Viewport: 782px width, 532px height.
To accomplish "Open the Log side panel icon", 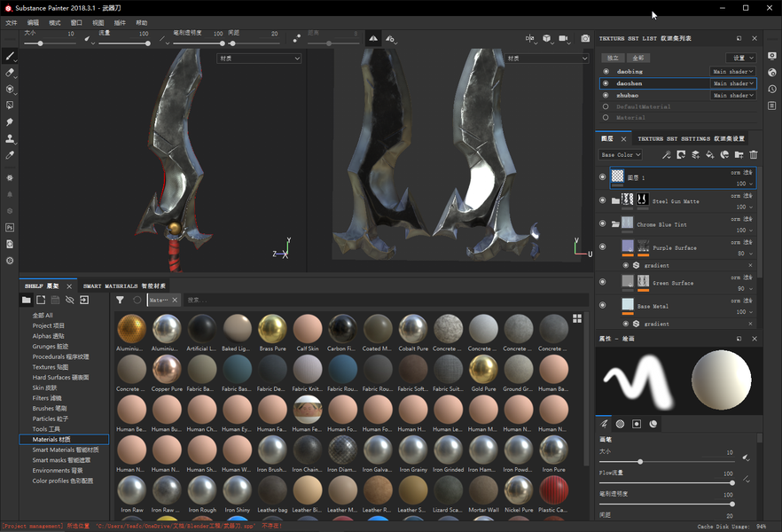I will pyautogui.click(x=772, y=106).
